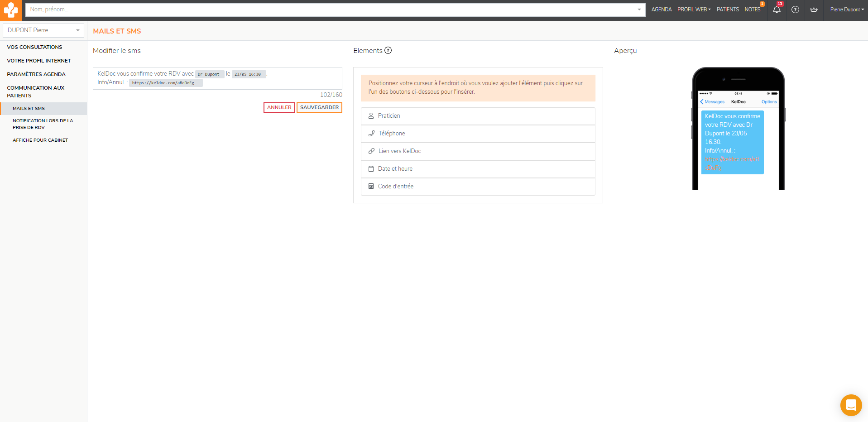The image size is (868, 422).
Task: Insert the Date et heure element
Action: point(478,169)
